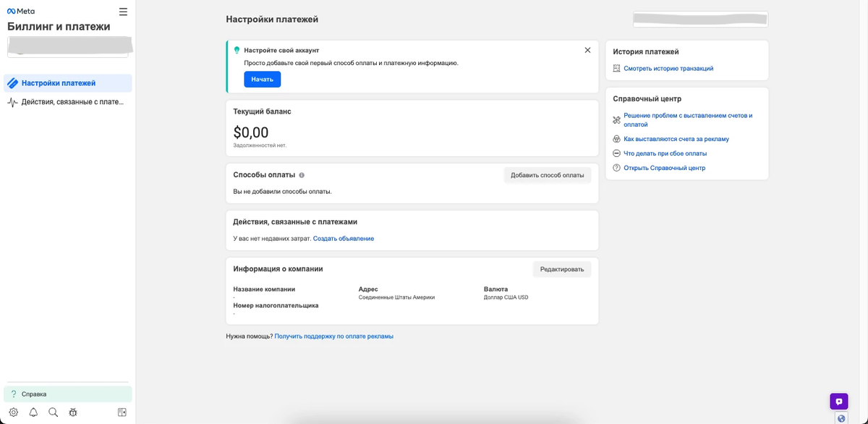The height and width of the screenshot is (424, 868).
Task: Click info icon next to Способы оплаты
Action: tap(302, 175)
